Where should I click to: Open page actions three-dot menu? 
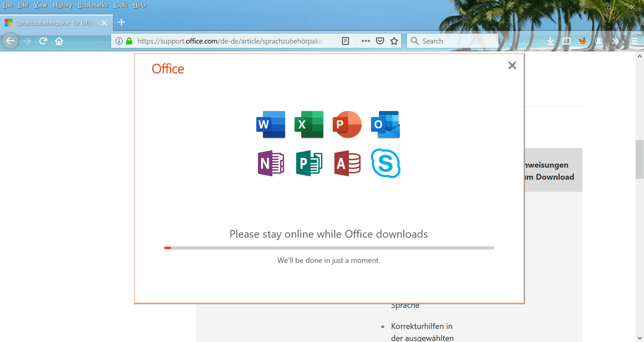click(x=366, y=41)
